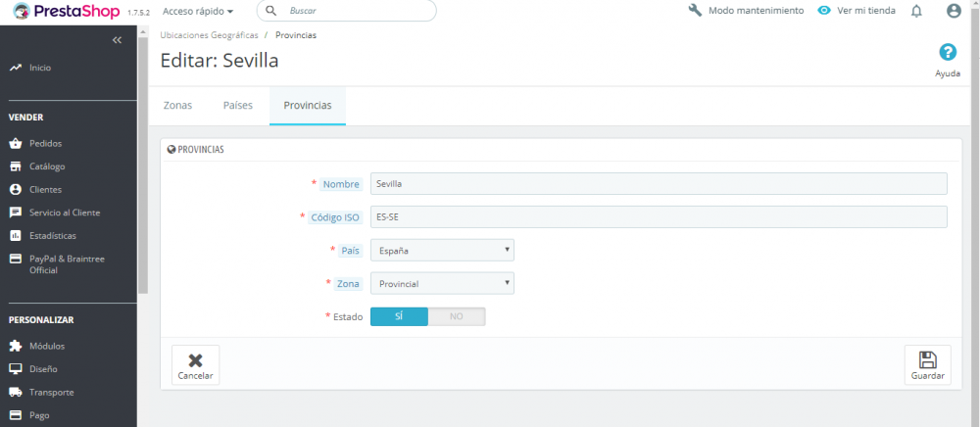
Task: Click the Servicio al Cliente chat icon
Action: 16,213
